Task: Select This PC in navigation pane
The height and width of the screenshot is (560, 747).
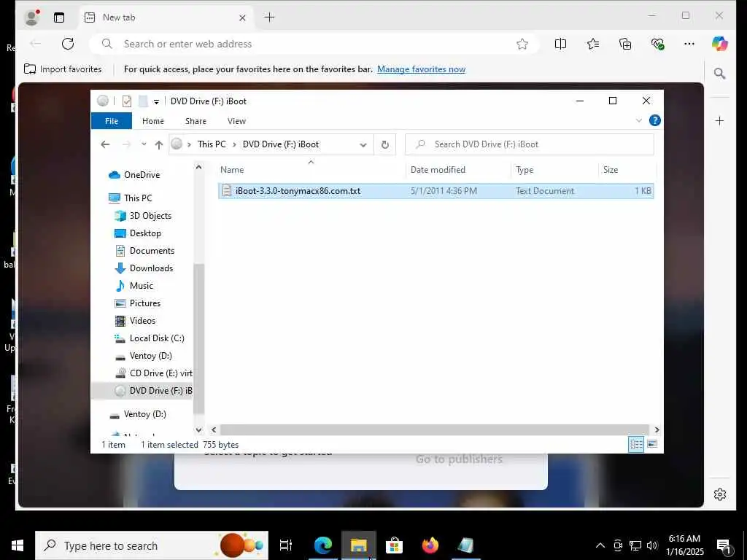Action: (x=138, y=198)
